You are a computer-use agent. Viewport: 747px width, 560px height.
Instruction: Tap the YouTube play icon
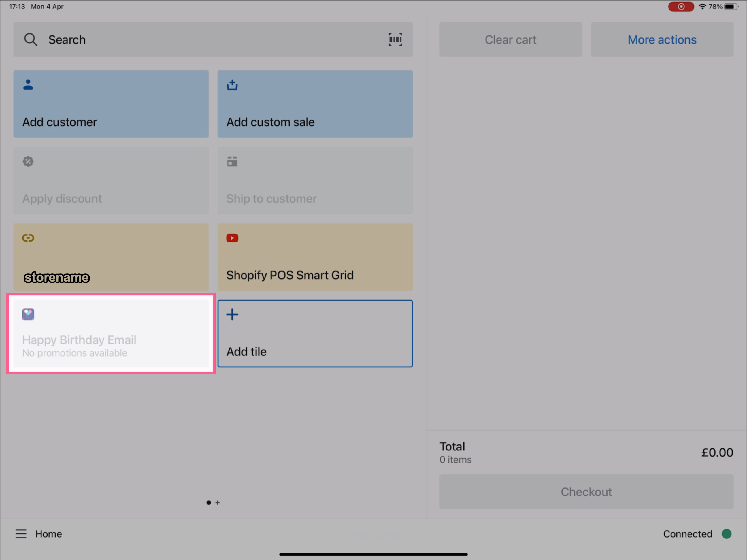pyautogui.click(x=232, y=238)
